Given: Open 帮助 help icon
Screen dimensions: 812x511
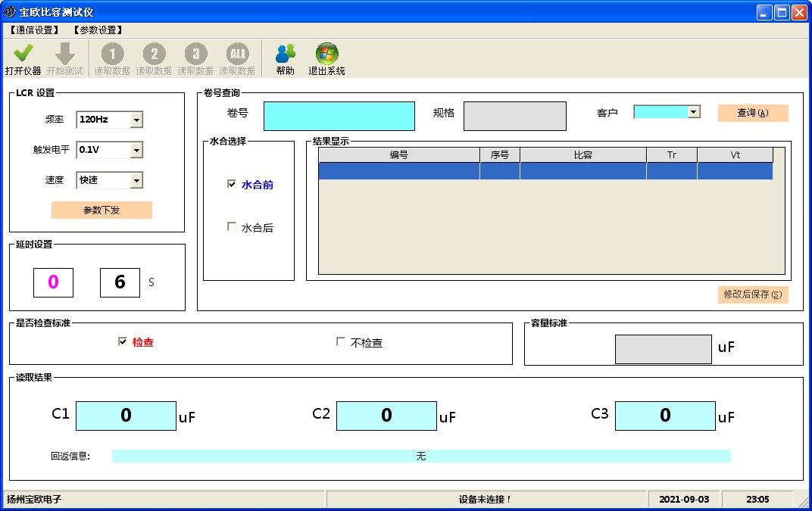Looking at the screenshot, I should pyautogui.click(x=286, y=54).
